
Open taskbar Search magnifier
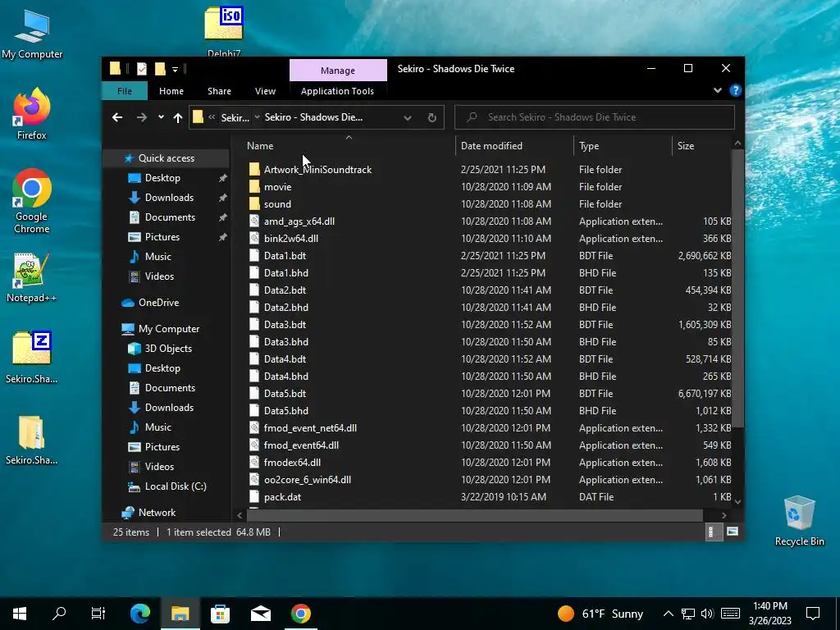pyautogui.click(x=59, y=614)
